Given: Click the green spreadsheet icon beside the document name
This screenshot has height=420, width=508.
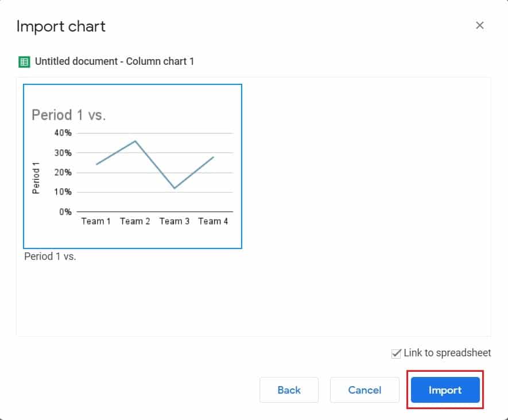Looking at the screenshot, I should coord(25,61).
